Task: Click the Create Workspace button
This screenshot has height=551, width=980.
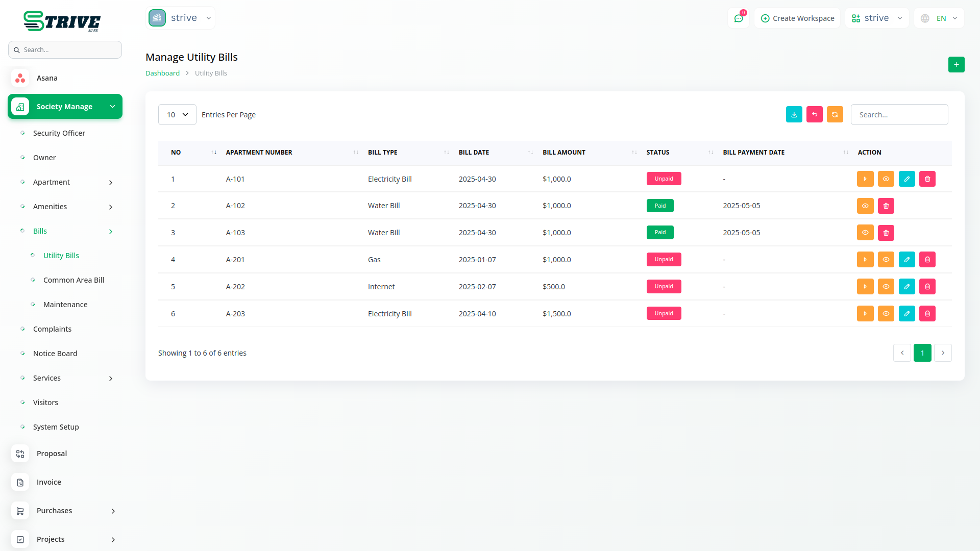Action: coord(797,18)
